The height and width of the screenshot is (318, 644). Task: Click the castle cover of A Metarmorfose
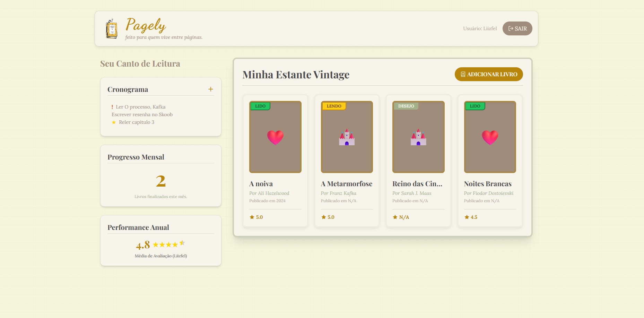[347, 137]
